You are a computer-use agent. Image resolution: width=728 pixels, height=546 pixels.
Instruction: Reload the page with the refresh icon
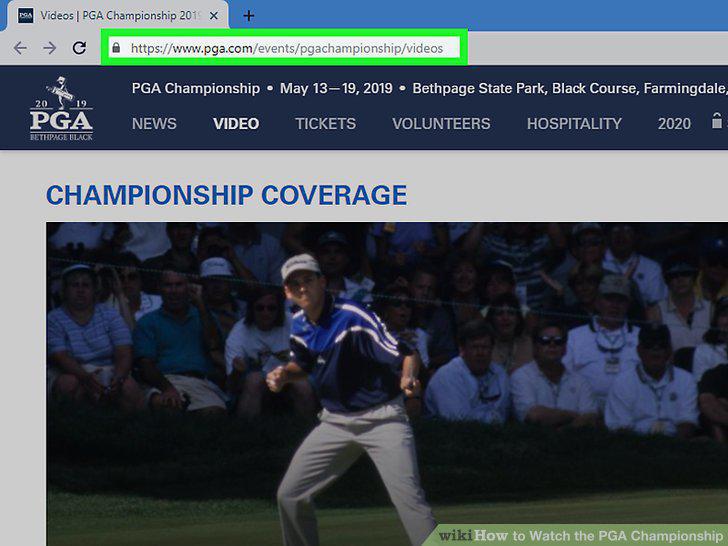[x=79, y=48]
